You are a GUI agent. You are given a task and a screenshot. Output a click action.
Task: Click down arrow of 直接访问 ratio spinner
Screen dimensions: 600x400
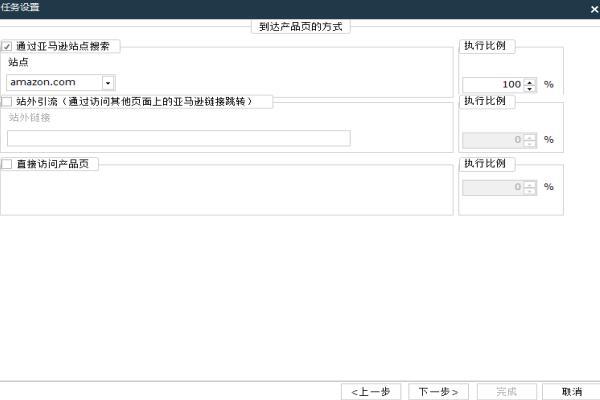coord(530,191)
